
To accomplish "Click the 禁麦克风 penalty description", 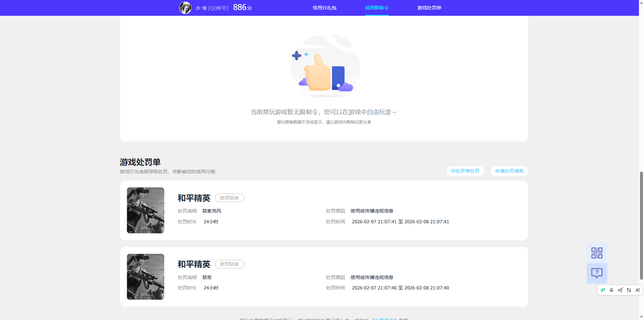I will (x=212, y=211).
